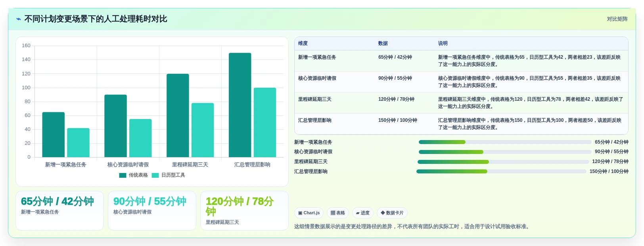Click the progress bar for 里程碑延期三天
The height and width of the screenshot is (246, 644).
[x=503, y=162]
